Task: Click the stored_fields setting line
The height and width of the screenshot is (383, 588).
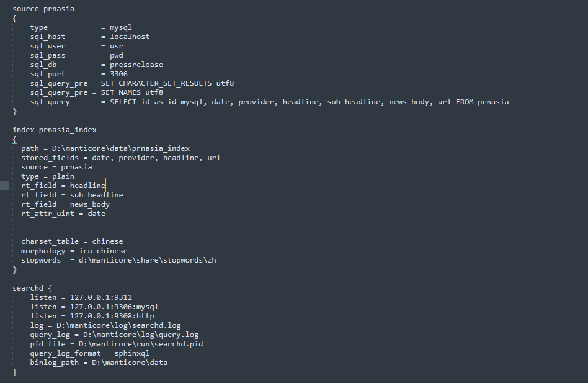Action: coord(121,158)
